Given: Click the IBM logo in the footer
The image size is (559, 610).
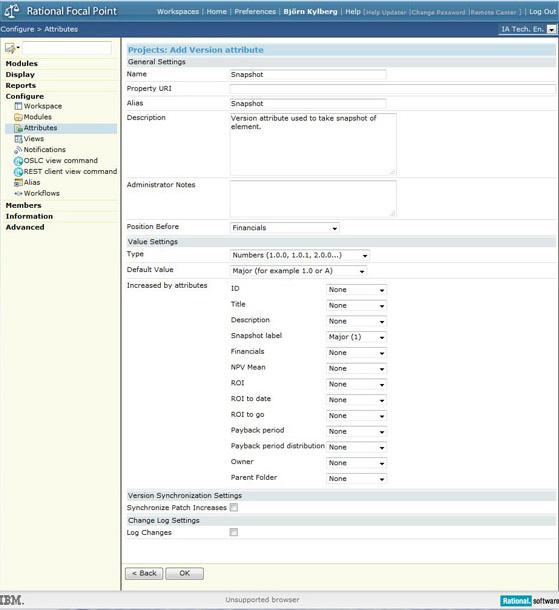Looking at the screenshot, I should (12, 600).
